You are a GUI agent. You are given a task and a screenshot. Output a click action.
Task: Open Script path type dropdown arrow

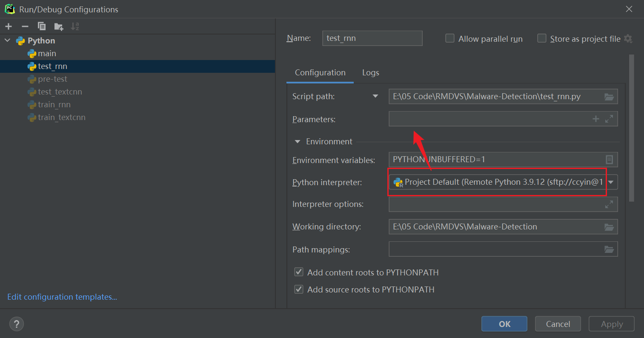tap(375, 96)
